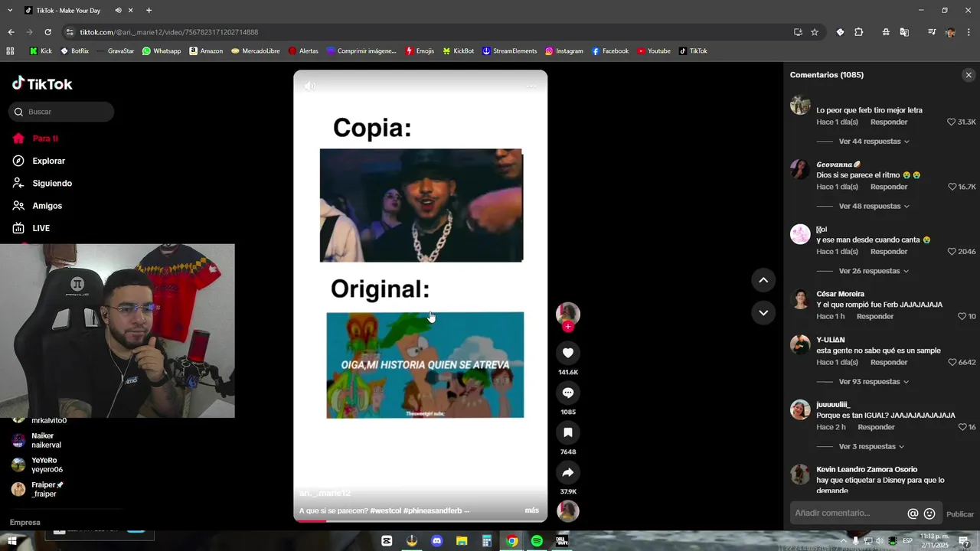Open Explorar page

[39, 161]
